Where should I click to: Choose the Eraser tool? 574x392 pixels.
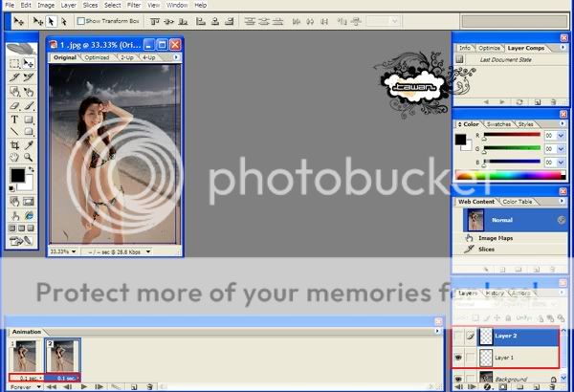tap(14, 106)
